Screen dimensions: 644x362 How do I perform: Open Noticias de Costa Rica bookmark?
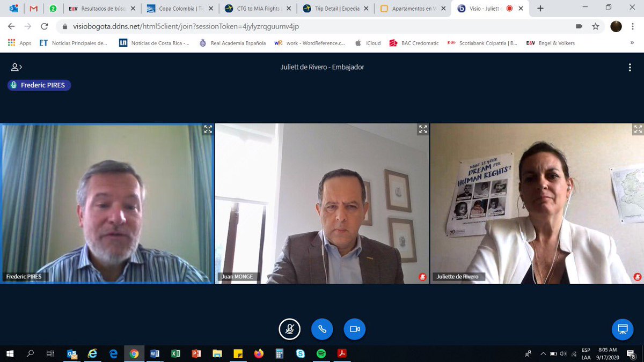154,43
